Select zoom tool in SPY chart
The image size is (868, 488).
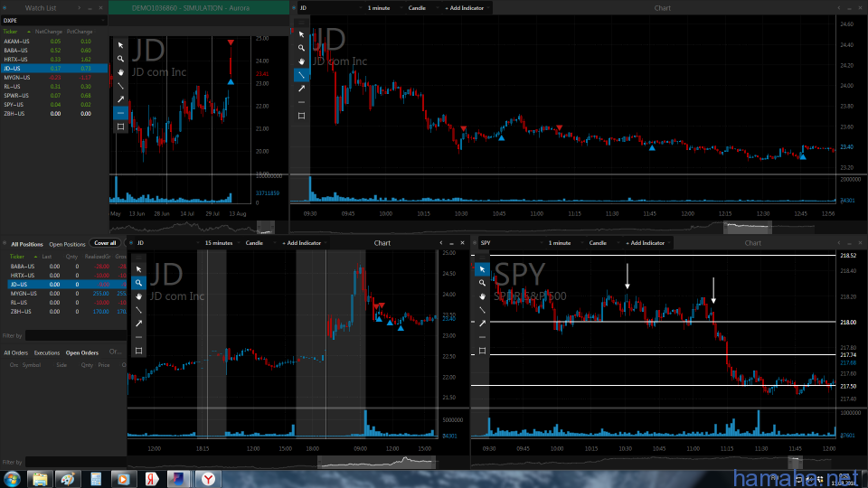pos(482,283)
